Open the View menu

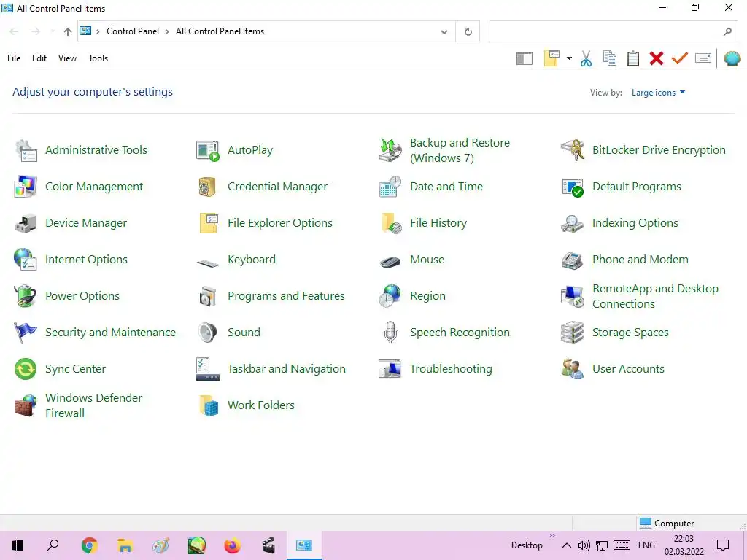pos(67,58)
